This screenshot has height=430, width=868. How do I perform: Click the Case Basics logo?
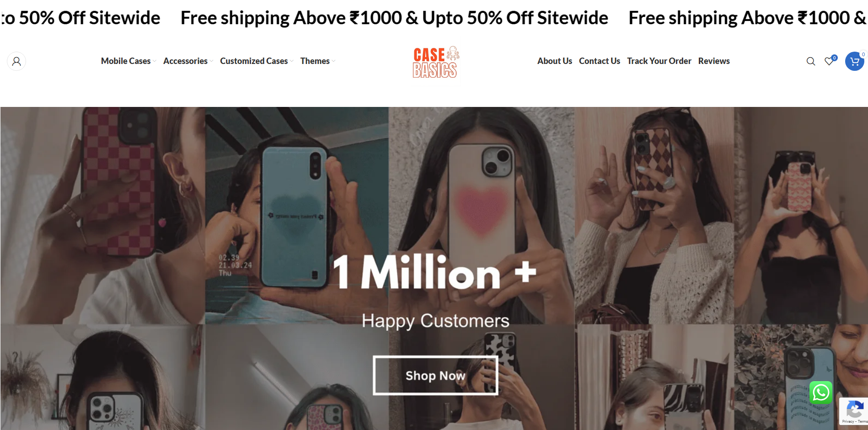(436, 62)
